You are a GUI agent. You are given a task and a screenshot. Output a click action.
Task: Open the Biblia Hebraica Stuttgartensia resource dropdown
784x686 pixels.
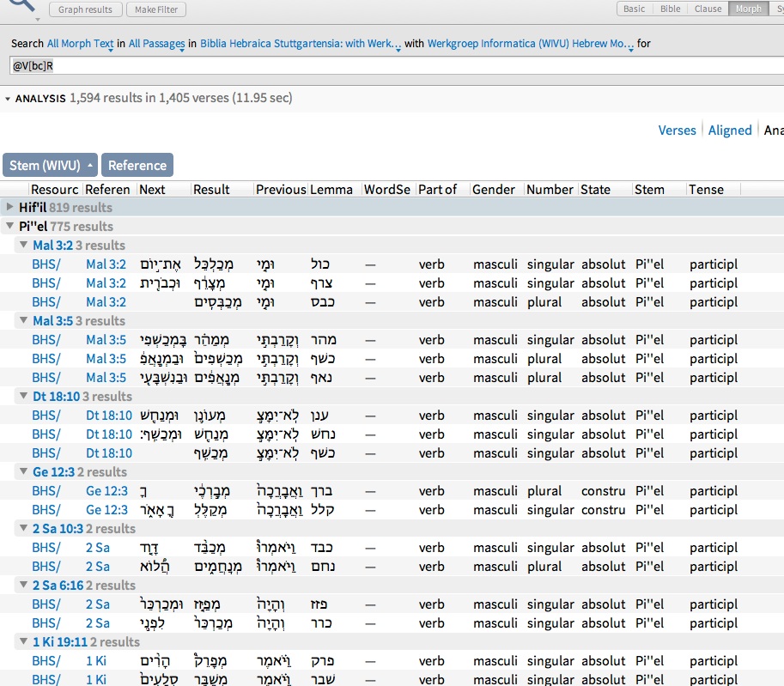300,44
